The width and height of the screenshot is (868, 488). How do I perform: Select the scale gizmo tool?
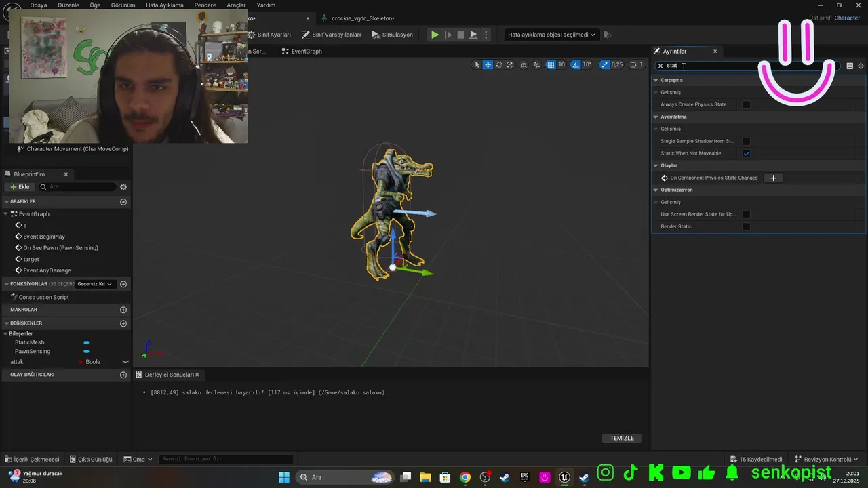510,65
